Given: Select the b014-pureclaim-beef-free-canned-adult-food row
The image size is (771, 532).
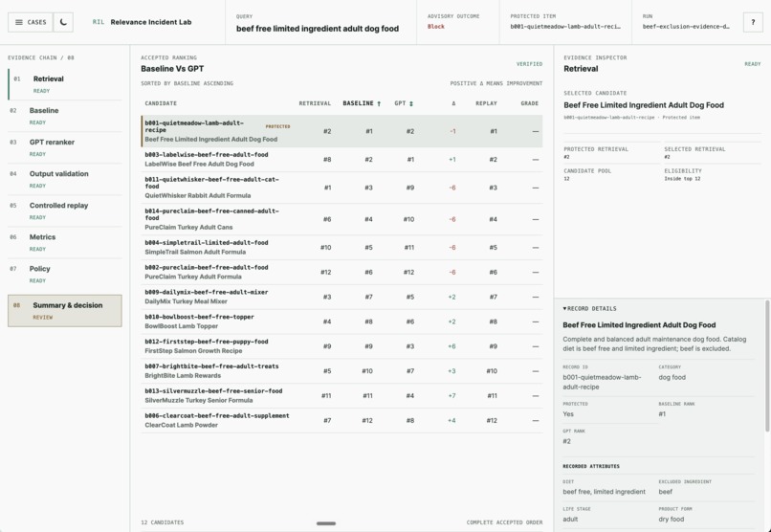Looking at the screenshot, I should point(341,219).
